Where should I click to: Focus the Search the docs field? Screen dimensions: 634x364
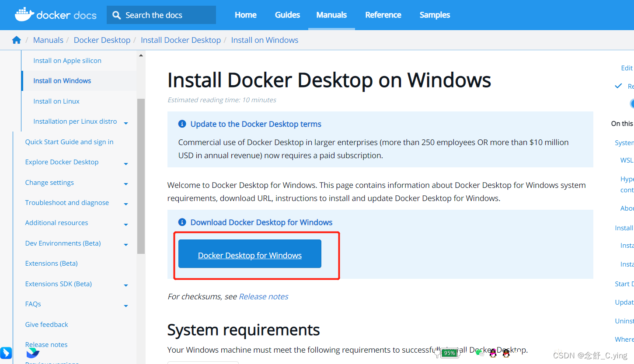pos(161,15)
